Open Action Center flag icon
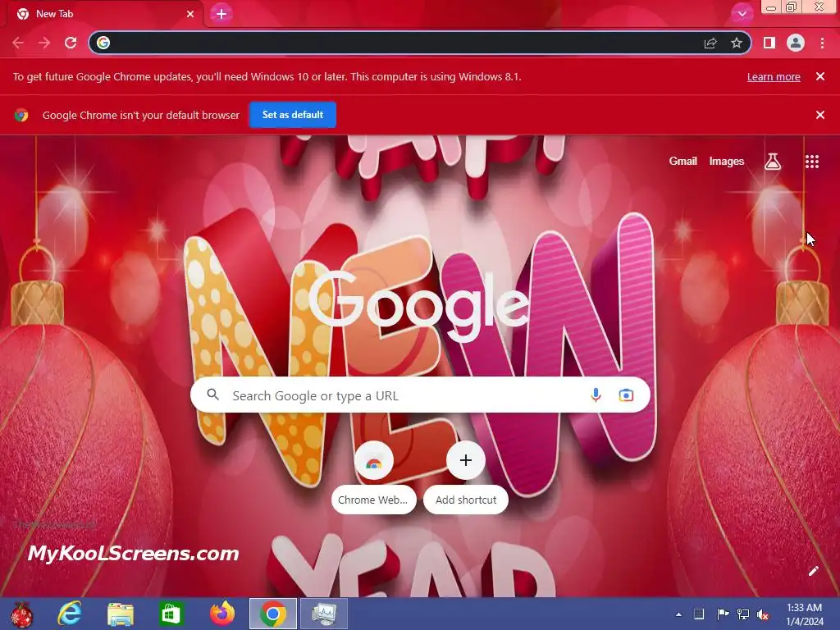This screenshot has width=840, height=630. pos(723,614)
